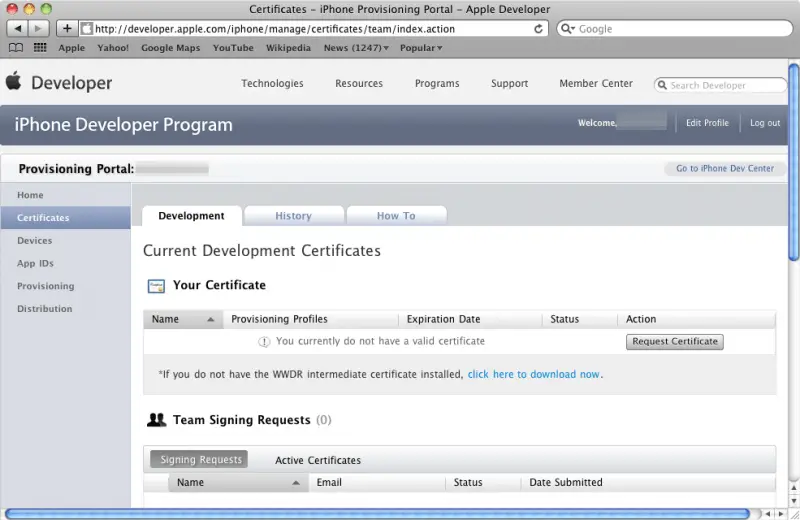
Task: Show the Active Certificates list
Action: (x=318, y=461)
